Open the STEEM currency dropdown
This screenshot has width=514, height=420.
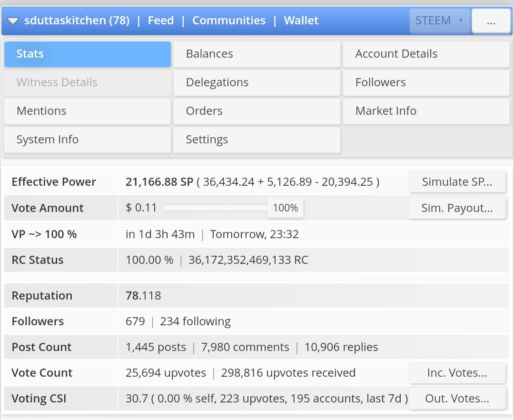(439, 21)
